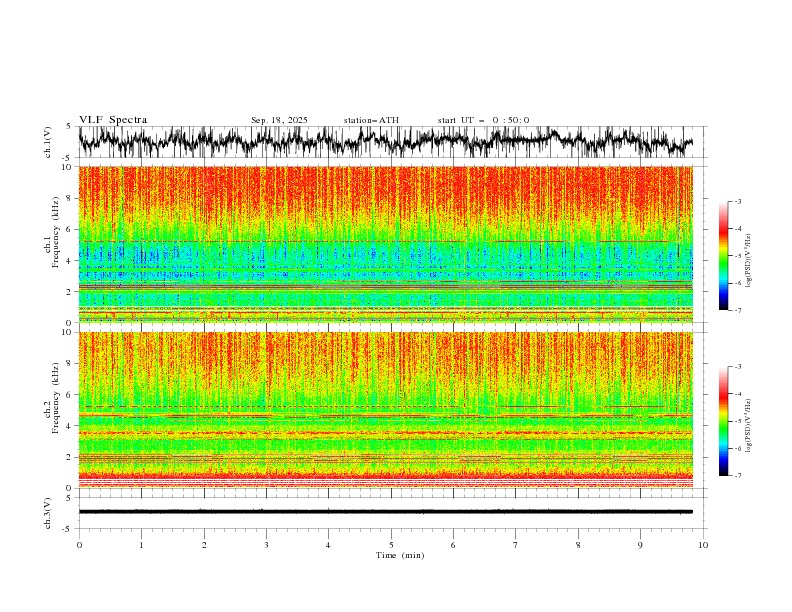Click the 'Time (min)' axis label
Viewport: 792px width, 612px height.
(400, 555)
